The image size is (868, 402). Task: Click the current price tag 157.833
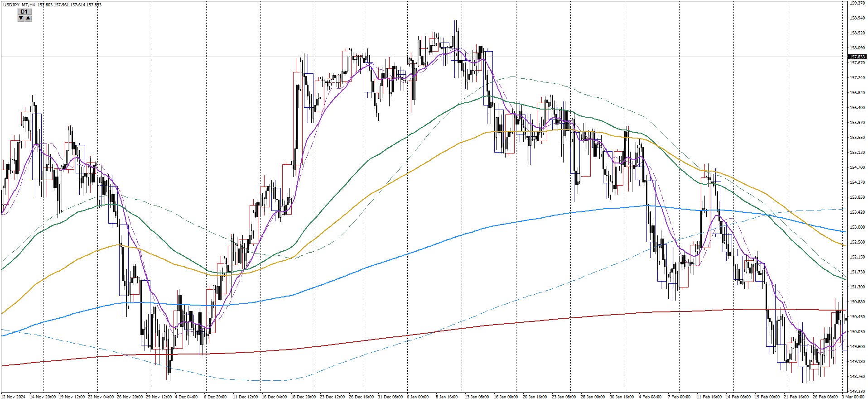857,57
